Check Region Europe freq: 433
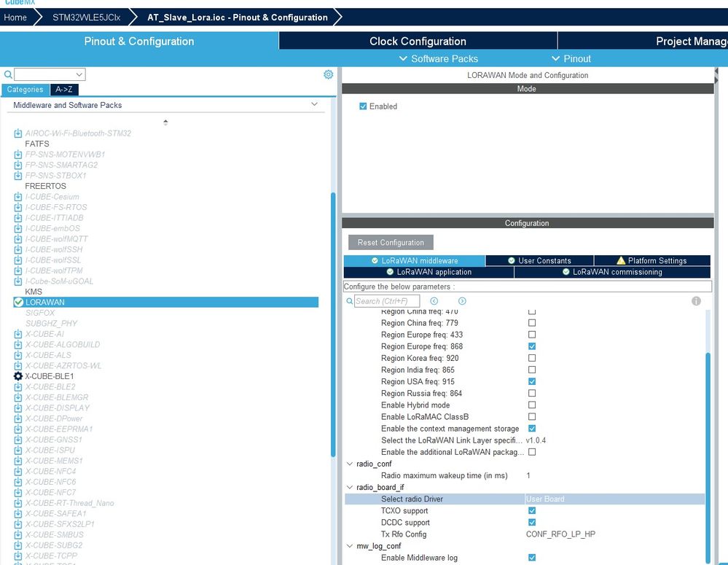This screenshot has width=728, height=565. [532, 335]
